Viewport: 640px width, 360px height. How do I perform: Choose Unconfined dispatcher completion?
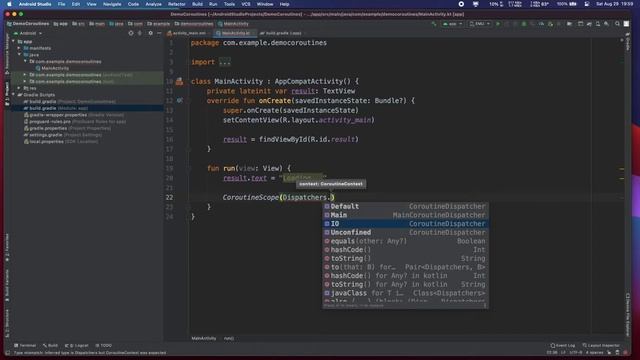(x=405, y=232)
